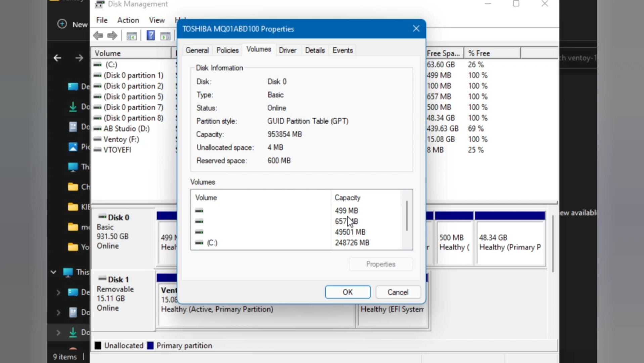Click the File Explorer forward arrow
The image size is (644, 363).
(x=79, y=58)
